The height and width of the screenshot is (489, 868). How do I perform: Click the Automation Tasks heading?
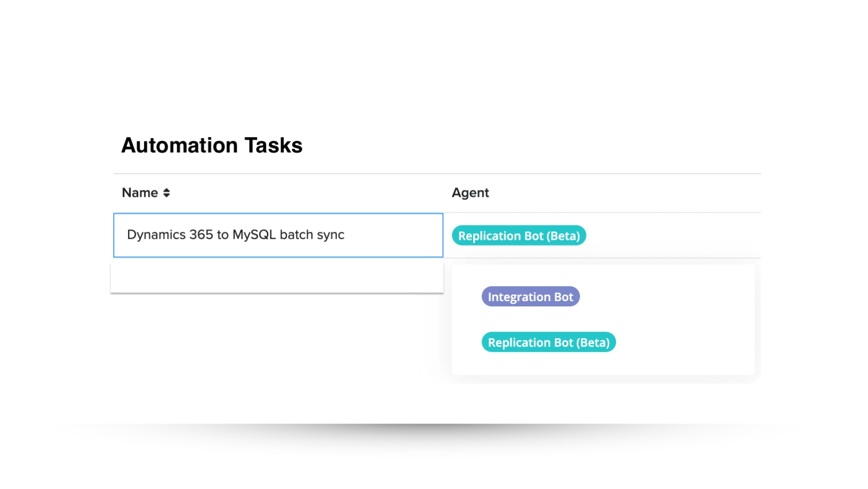coord(212,144)
